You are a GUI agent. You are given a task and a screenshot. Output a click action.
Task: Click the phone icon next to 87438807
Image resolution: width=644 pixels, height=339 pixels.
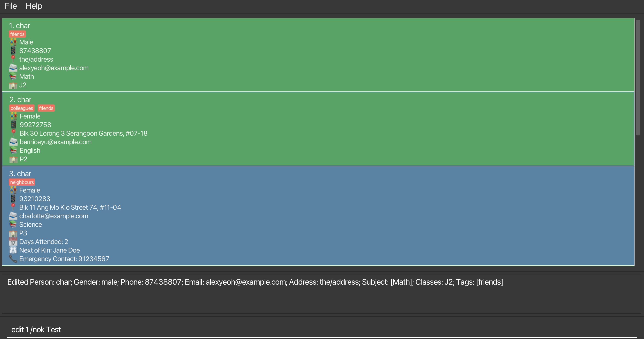point(13,51)
